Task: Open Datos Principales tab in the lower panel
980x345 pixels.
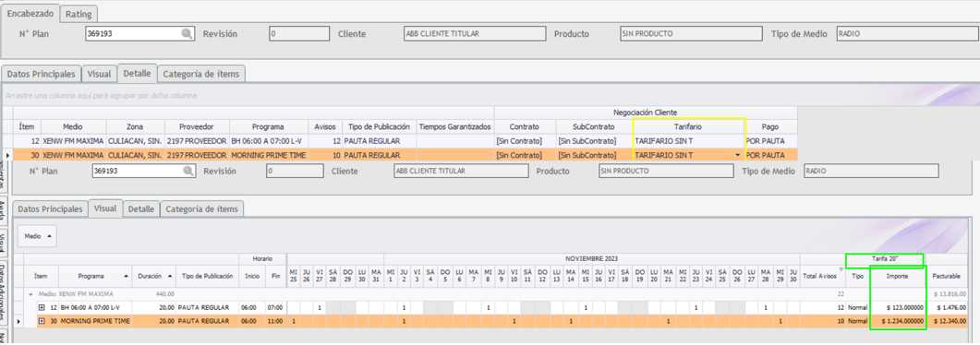Action: pyautogui.click(x=50, y=209)
